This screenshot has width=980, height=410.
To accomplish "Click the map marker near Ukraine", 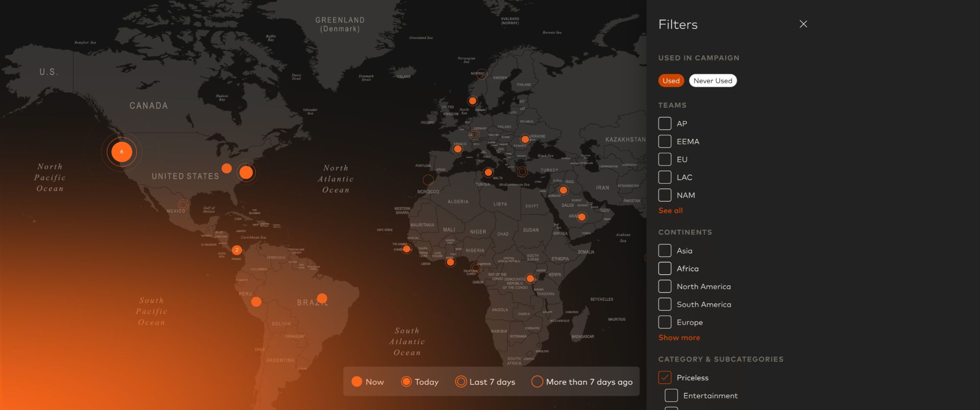I will [x=525, y=139].
